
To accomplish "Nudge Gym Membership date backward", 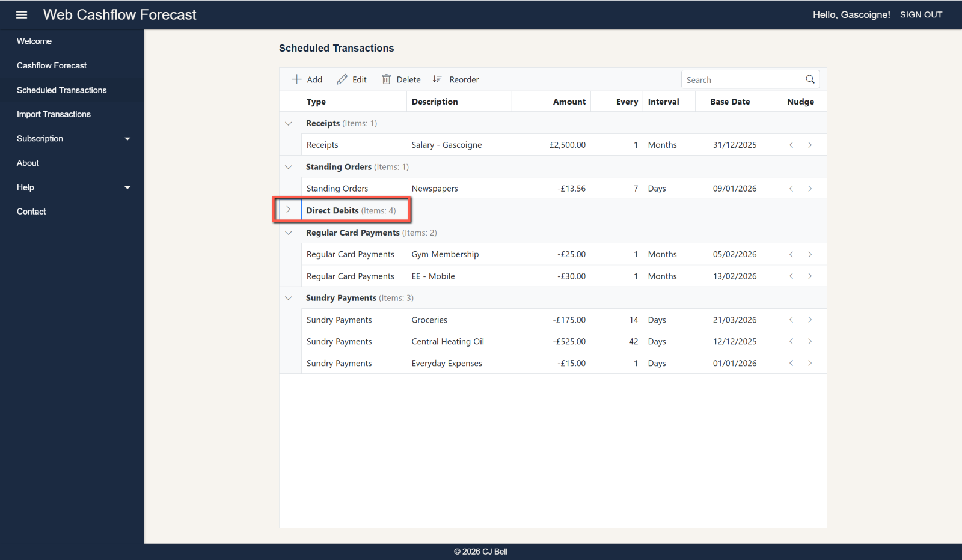I will (791, 255).
